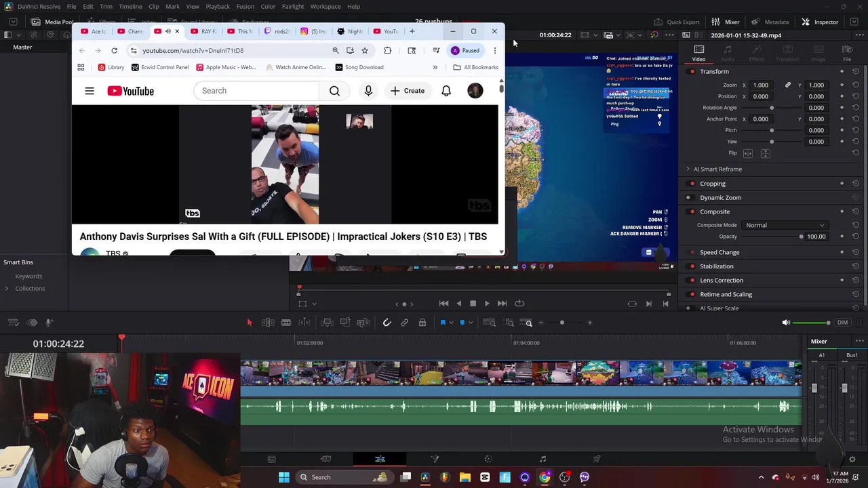Open the viewer transform overlay mode dropdown
Screen dimensions: 868x488
tap(314, 304)
